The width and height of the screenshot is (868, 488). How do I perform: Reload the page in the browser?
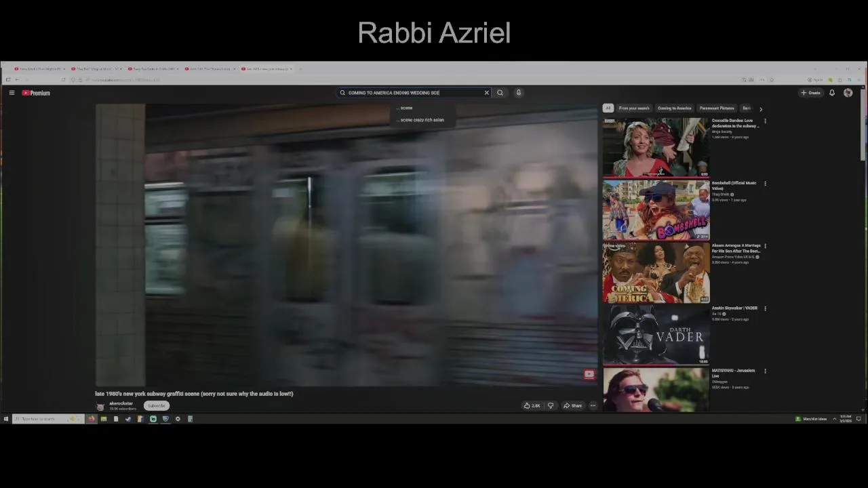click(x=64, y=80)
